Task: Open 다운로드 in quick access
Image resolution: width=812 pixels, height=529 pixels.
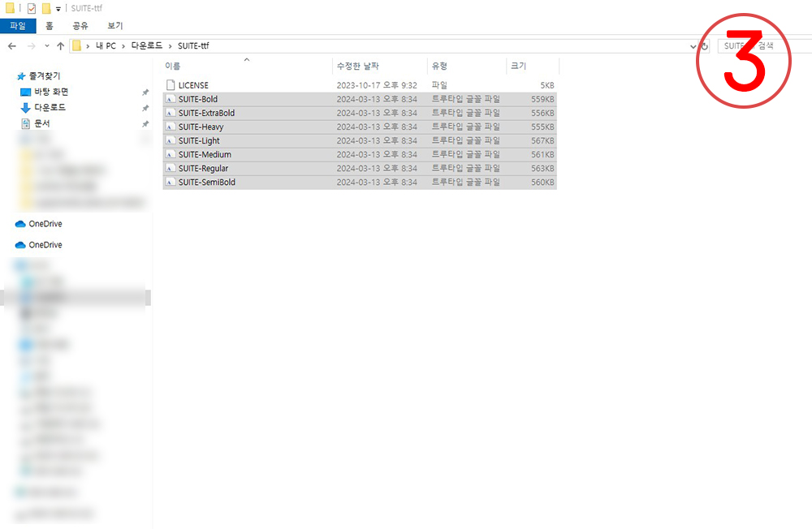Action: pos(50,108)
